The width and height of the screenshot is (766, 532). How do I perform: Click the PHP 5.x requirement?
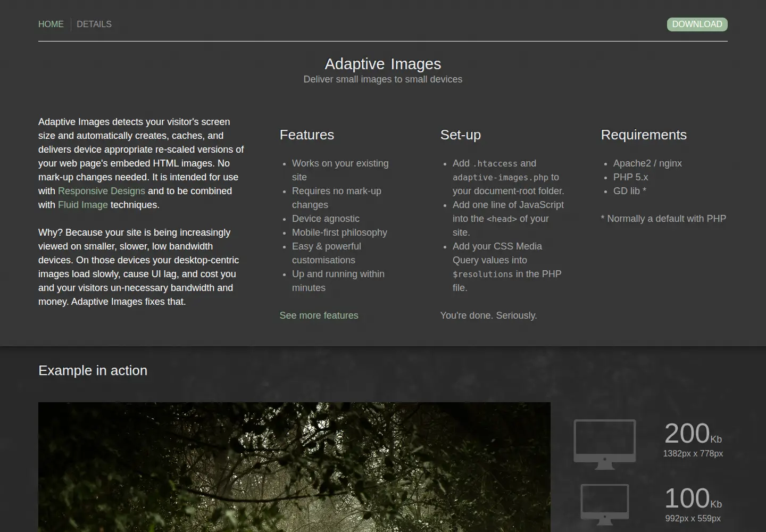[x=630, y=177]
